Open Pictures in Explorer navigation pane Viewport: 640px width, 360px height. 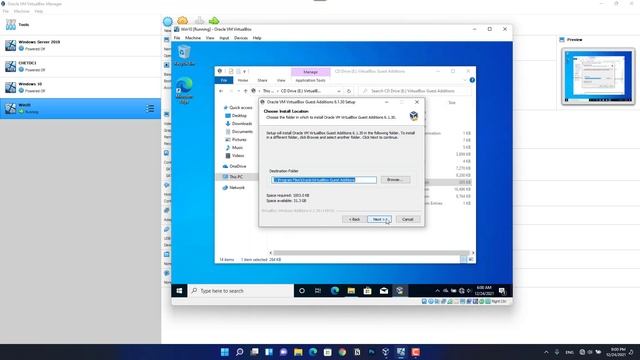tap(237, 140)
